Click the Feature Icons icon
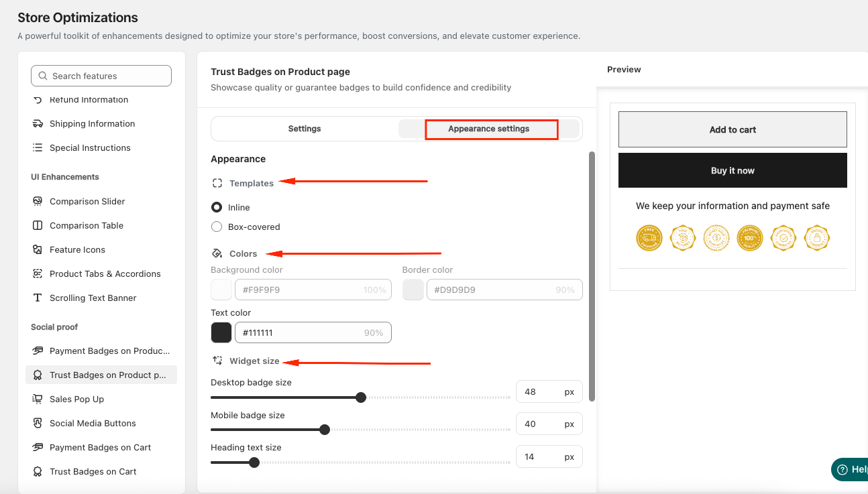This screenshot has width=868, height=494. (38, 250)
